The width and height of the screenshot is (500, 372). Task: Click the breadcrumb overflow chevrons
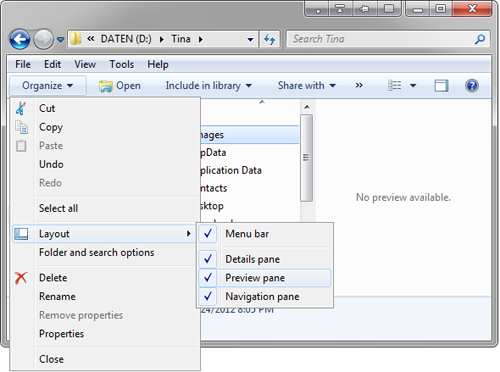[91, 39]
